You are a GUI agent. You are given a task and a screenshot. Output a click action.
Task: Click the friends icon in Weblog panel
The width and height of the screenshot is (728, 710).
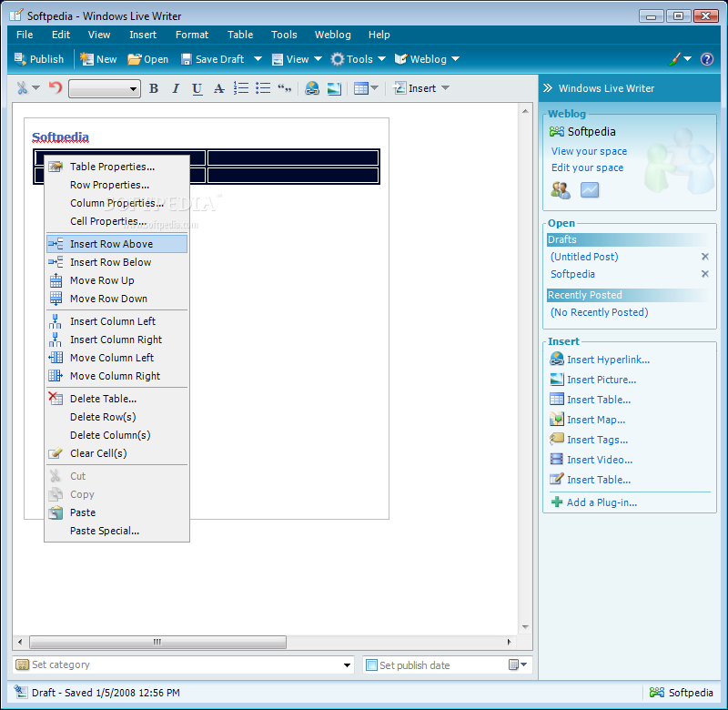(561, 190)
